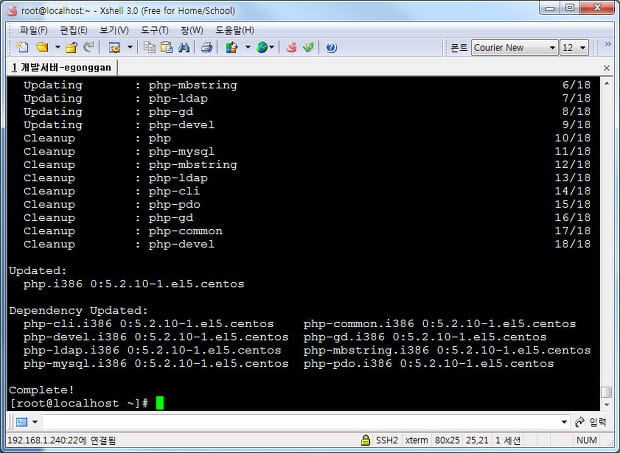The height and width of the screenshot is (453, 620).
Task: Click the reconnect arrow icon
Action: [89, 47]
